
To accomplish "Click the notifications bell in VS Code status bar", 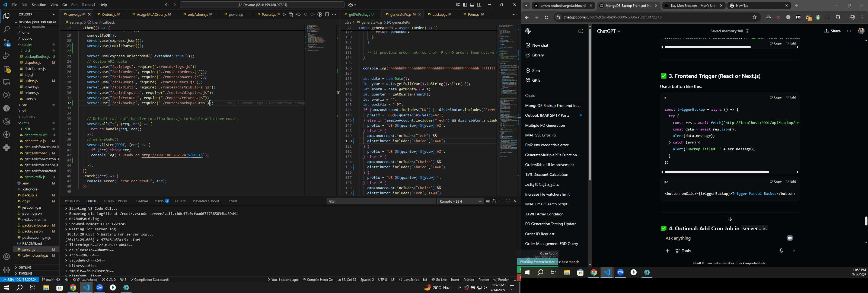I will tap(515, 279).
